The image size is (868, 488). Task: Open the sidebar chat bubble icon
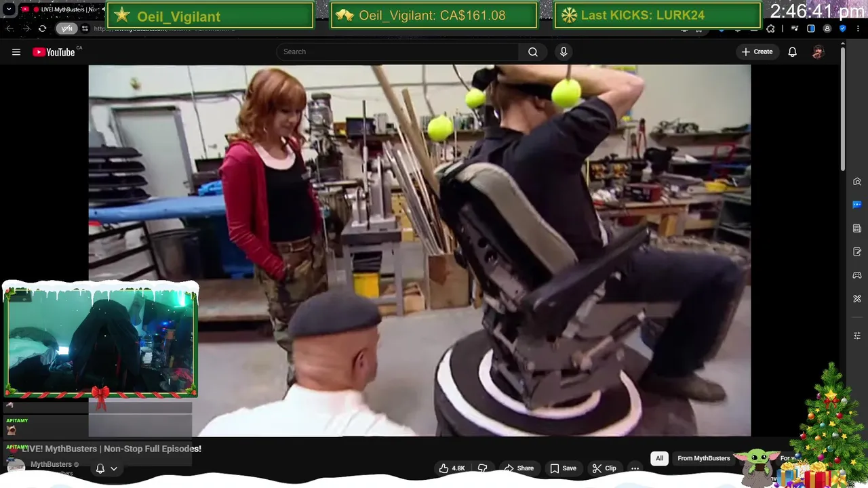[x=857, y=205]
